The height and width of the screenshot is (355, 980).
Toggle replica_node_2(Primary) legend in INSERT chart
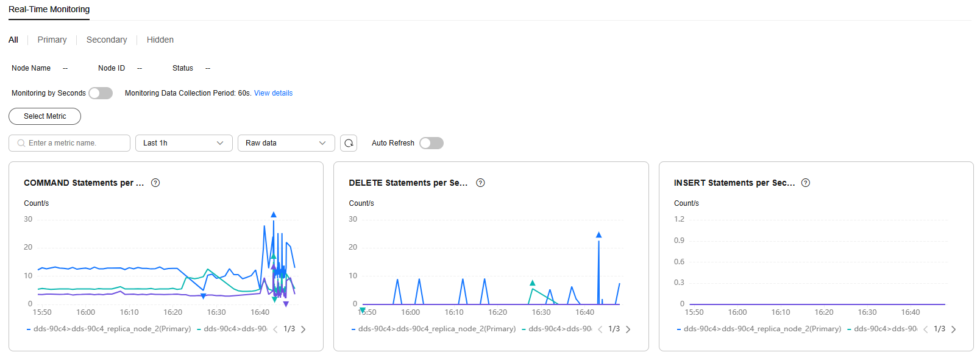[759, 329]
